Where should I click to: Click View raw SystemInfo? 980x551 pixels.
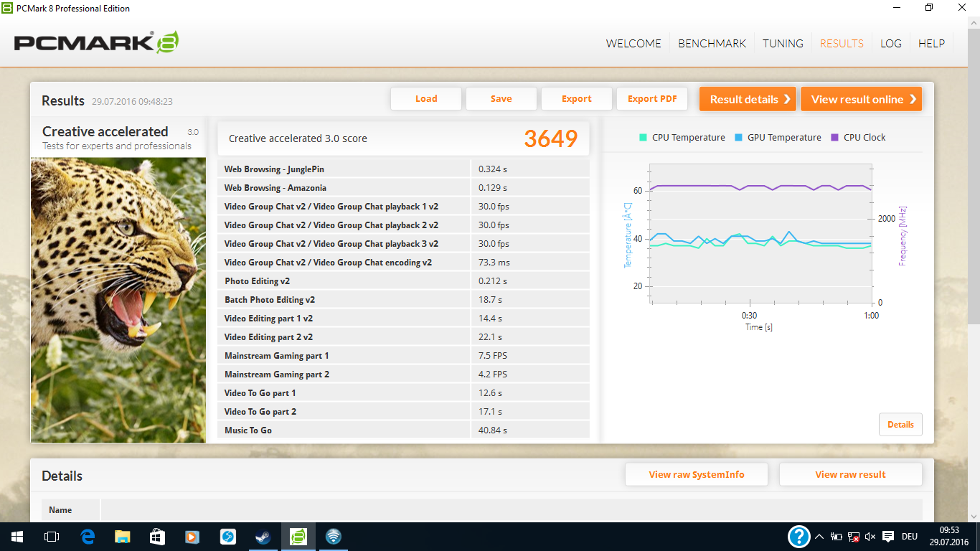click(697, 474)
